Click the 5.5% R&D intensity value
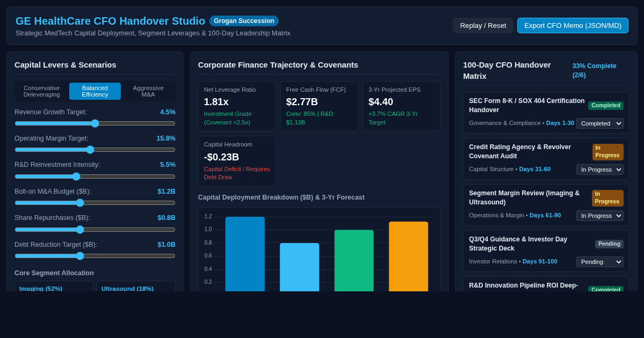 coord(167,165)
